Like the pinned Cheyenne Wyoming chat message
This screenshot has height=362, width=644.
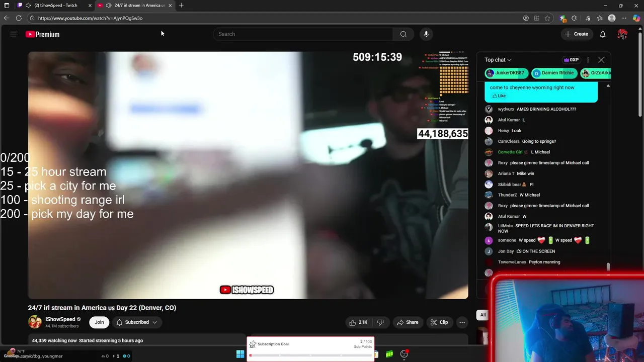coord(499,96)
